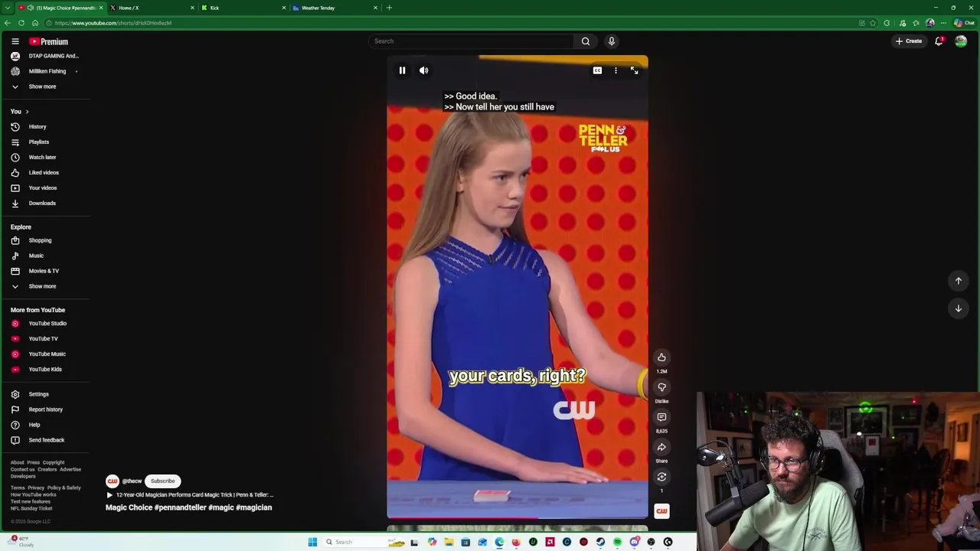Open Your videos

43,188
